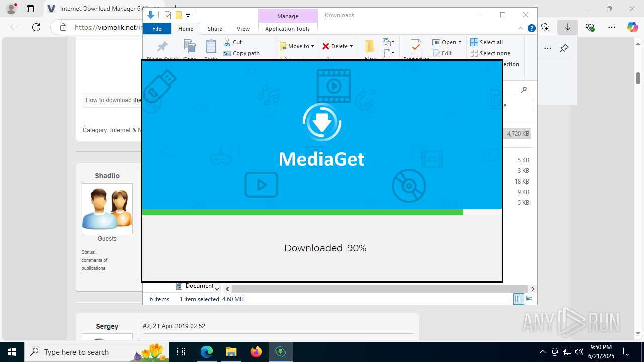The height and width of the screenshot is (362, 644).
Task: Click the Explorer horizontal scrollbar track
Action: pyautogui.click(x=380, y=289)
